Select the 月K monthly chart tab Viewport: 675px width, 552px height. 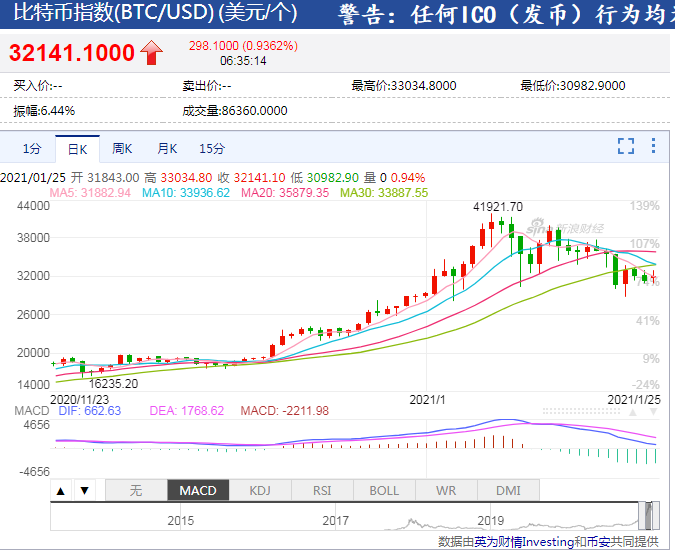click(166, 149)
